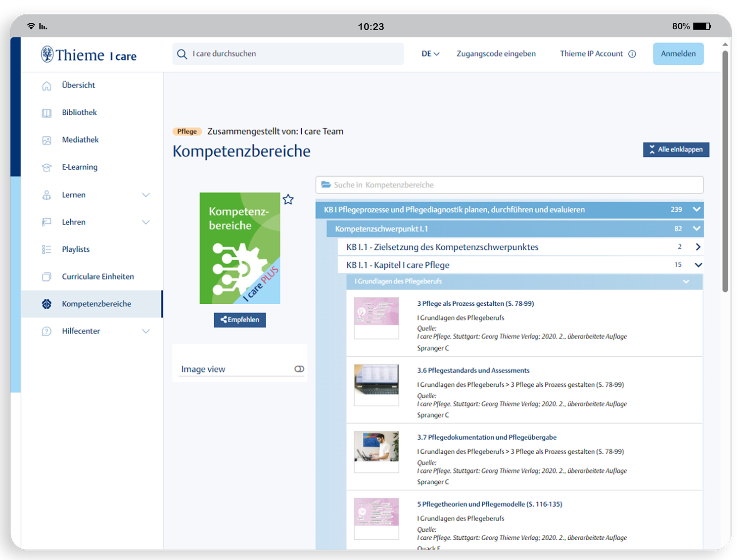The width and height of the screenshot is (742, 560).
Task: Click the Pflege category tag
Action: coord(187,132)
